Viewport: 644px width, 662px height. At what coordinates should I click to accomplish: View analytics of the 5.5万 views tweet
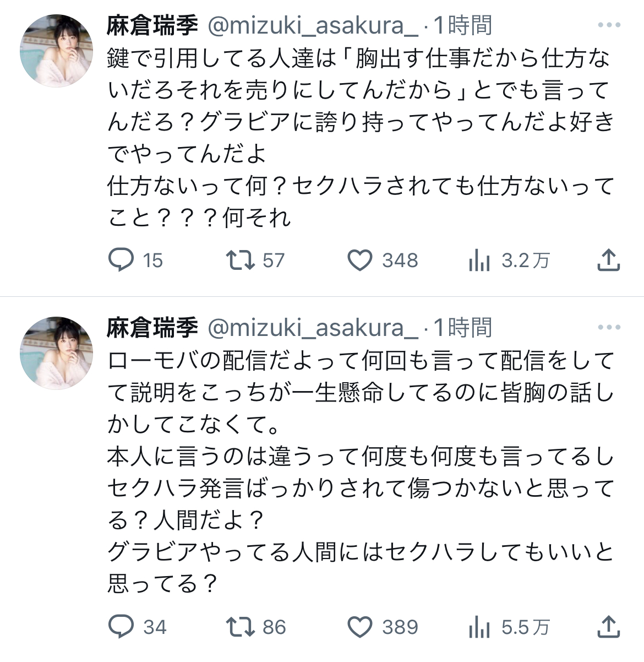479,627
